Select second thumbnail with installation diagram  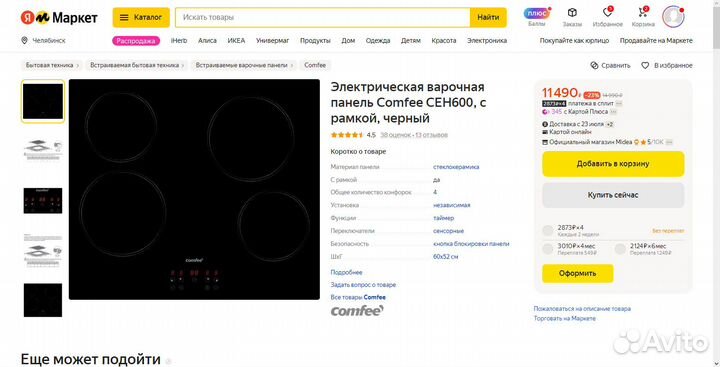tap(43, 150)
